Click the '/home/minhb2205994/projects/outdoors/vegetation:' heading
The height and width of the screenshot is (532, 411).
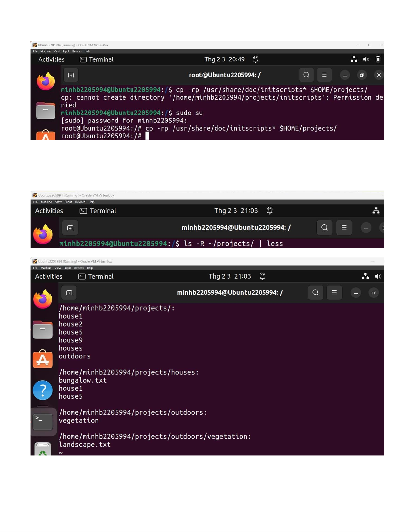tap(155, 437)
